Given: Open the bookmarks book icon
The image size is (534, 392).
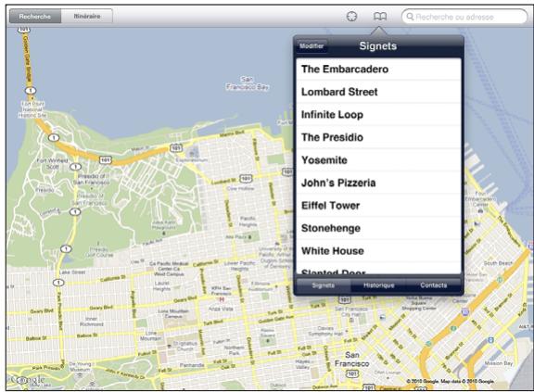Looking at the screenshot, I should pos(380,17).
